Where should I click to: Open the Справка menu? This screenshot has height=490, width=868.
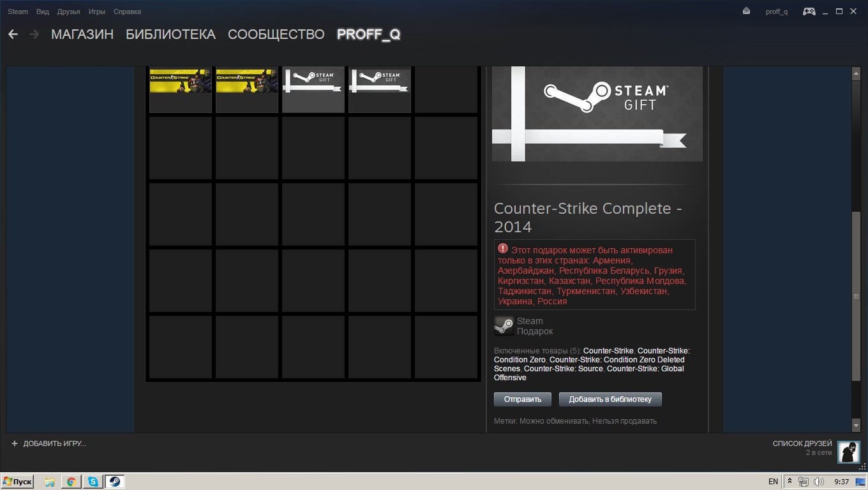point(127,11)
